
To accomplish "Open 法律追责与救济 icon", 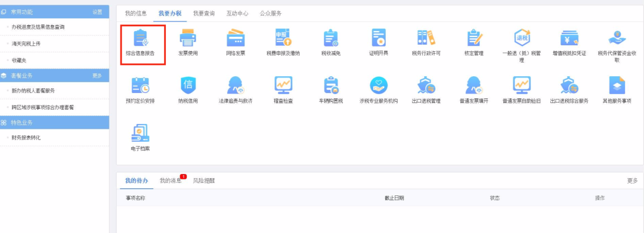I will 236,85.
